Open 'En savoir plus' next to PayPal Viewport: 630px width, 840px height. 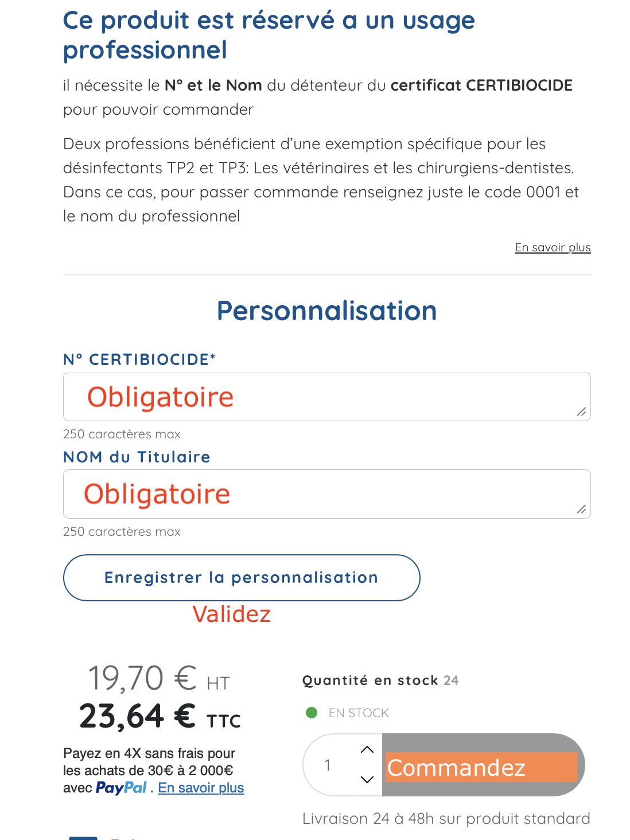click(x=200, y=788)
